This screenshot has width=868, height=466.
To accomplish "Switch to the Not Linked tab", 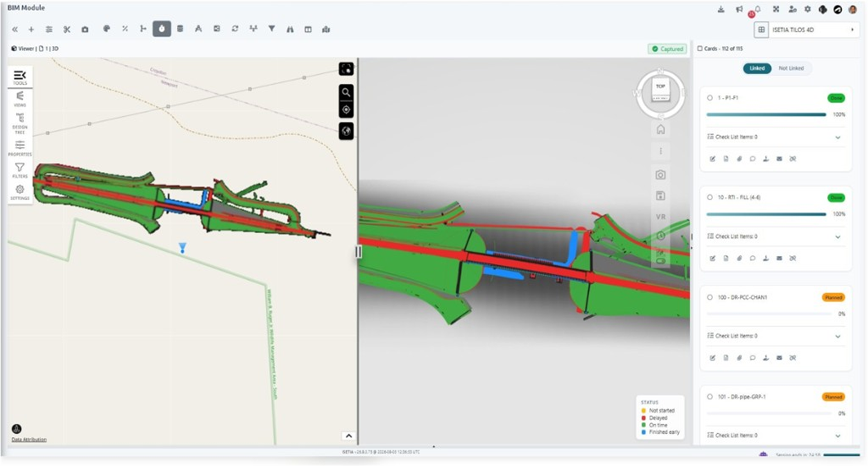I will pyautogui.click(x=791, y=68).
